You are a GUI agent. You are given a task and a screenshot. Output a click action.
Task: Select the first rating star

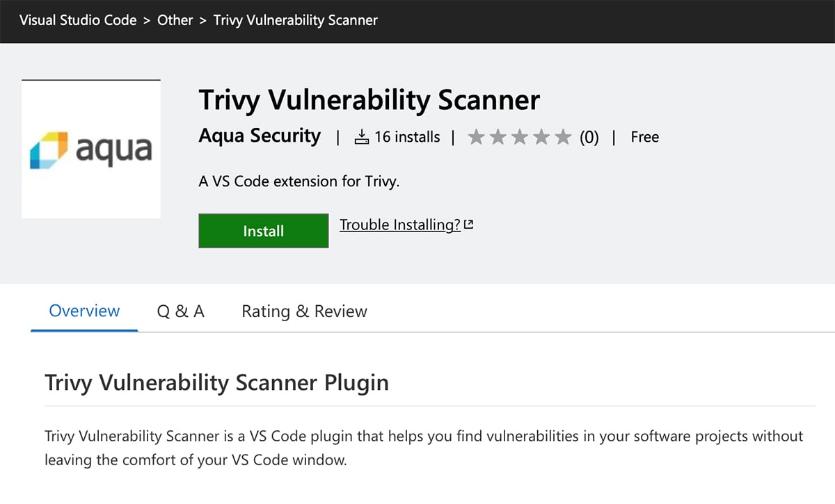[x=476, y=137]
